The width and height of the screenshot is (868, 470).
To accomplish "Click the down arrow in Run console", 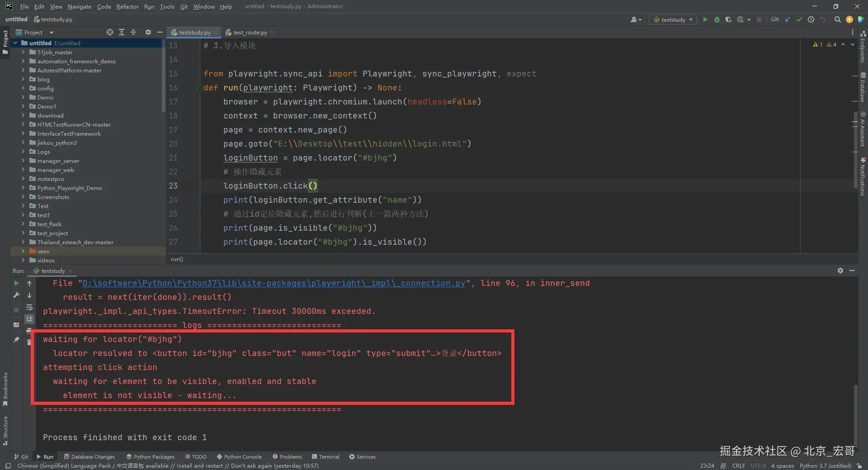I will 29,295.
